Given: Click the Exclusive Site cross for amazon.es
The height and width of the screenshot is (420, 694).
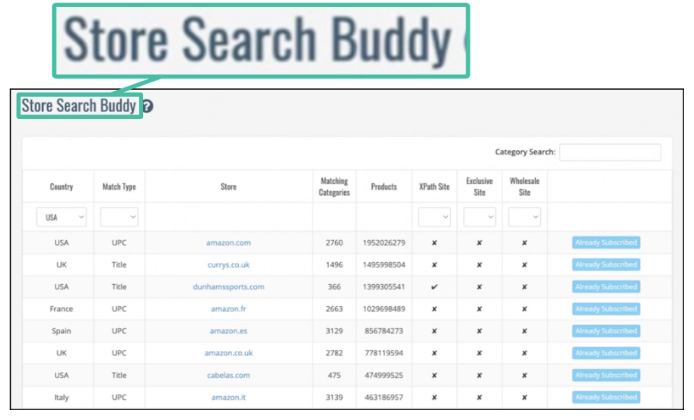Looking at the screenshot, I should coord(479,331).
